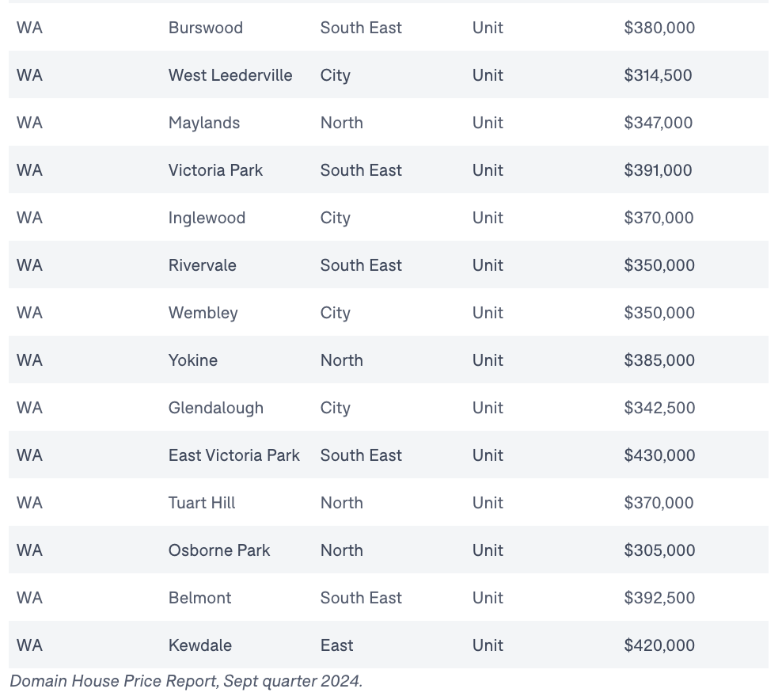Select the Rivervale suburb name
782x700 pixels.
203,265
